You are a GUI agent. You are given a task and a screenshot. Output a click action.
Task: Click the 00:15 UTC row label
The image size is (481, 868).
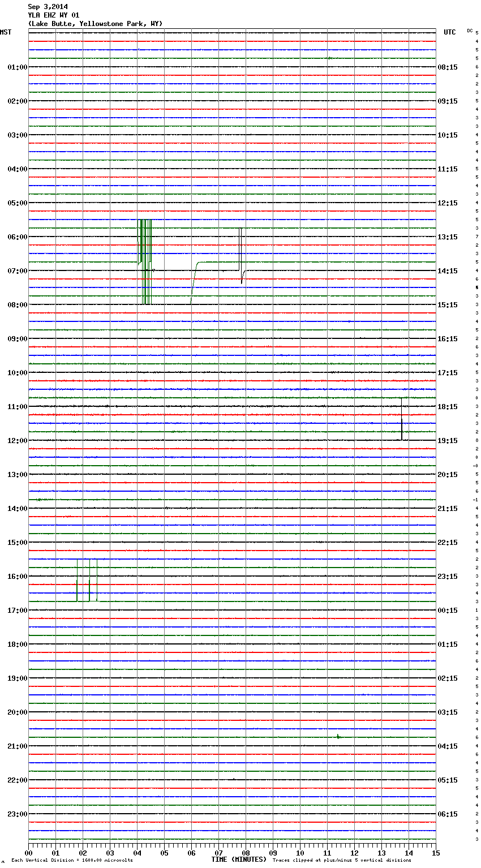tap(448, 611)
